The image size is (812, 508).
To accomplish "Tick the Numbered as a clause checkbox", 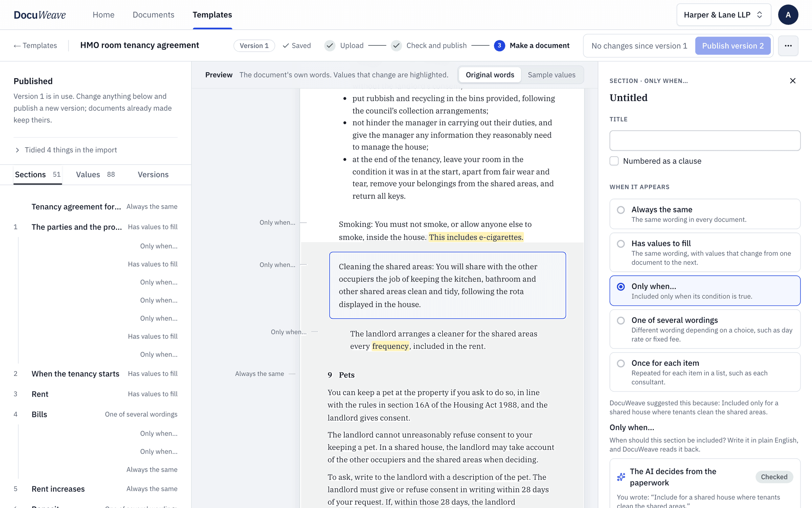I will pyautogui.click(x=614, y=161).
